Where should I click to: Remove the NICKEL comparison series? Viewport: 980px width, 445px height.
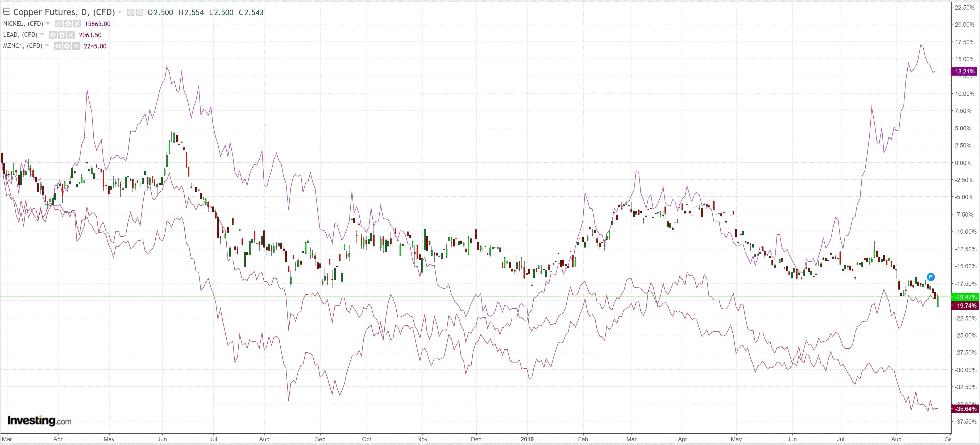coord(77,24)
